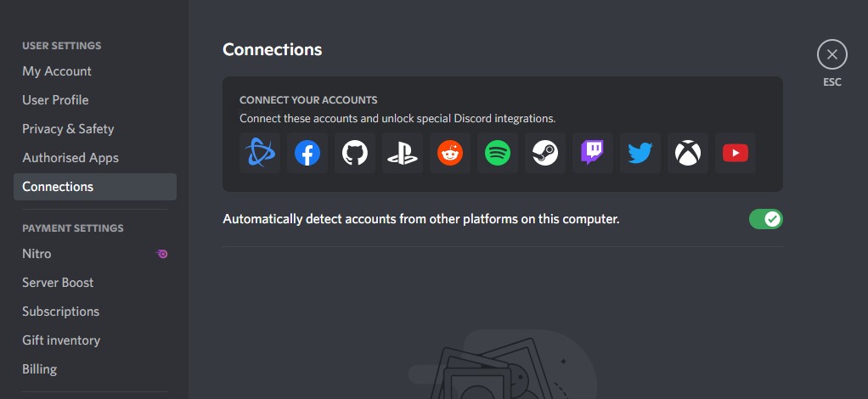
Task: Click the GitHub connection icon
Action: (x=355, y=153)
